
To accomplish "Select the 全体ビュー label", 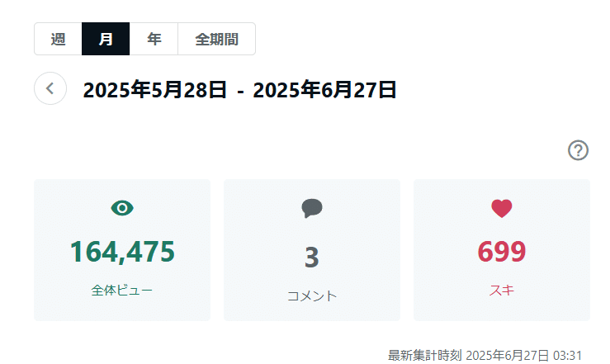I will 122,290.
